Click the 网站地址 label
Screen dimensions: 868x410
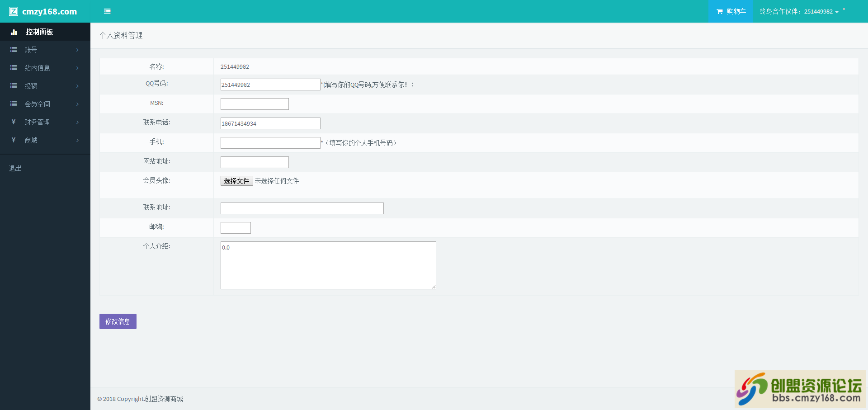[157, 161]
